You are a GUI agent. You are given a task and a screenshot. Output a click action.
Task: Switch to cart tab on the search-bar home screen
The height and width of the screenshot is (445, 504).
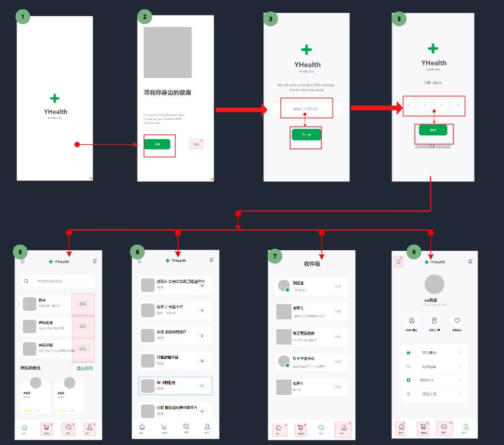[47, 429]
